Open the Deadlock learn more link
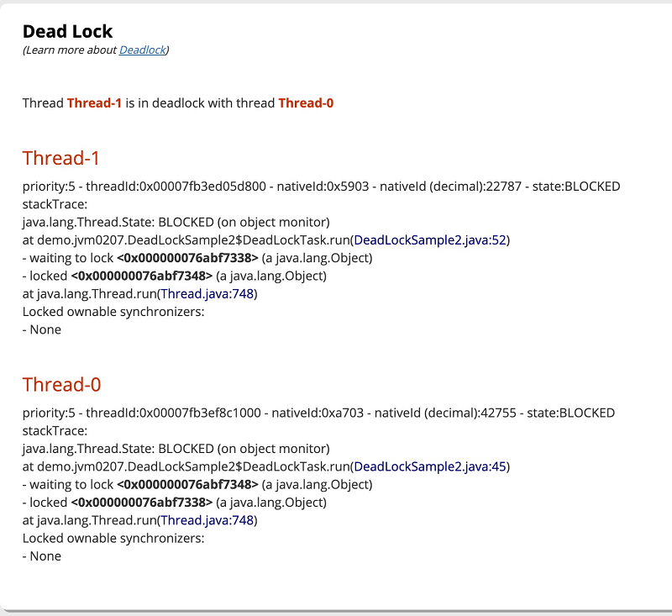This screenshot has width=672, height=616. click(x=142, y=50)
